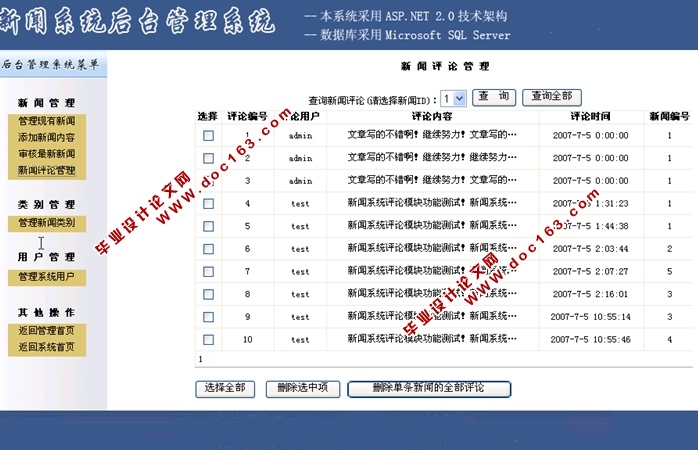Check the box next to comment 9
The width and height of the screenshot is (698, 450).
208,317
